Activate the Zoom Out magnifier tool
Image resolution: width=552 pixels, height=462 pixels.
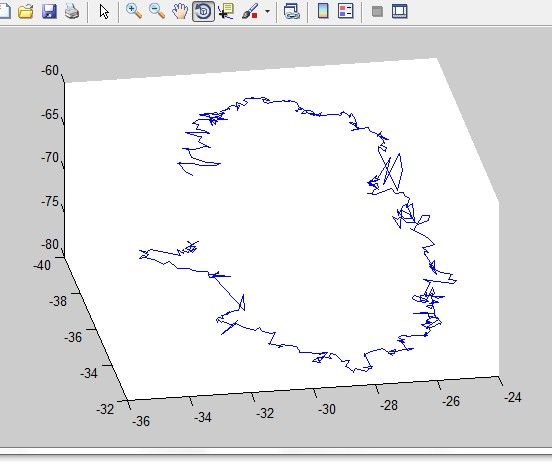pos(157,11)
